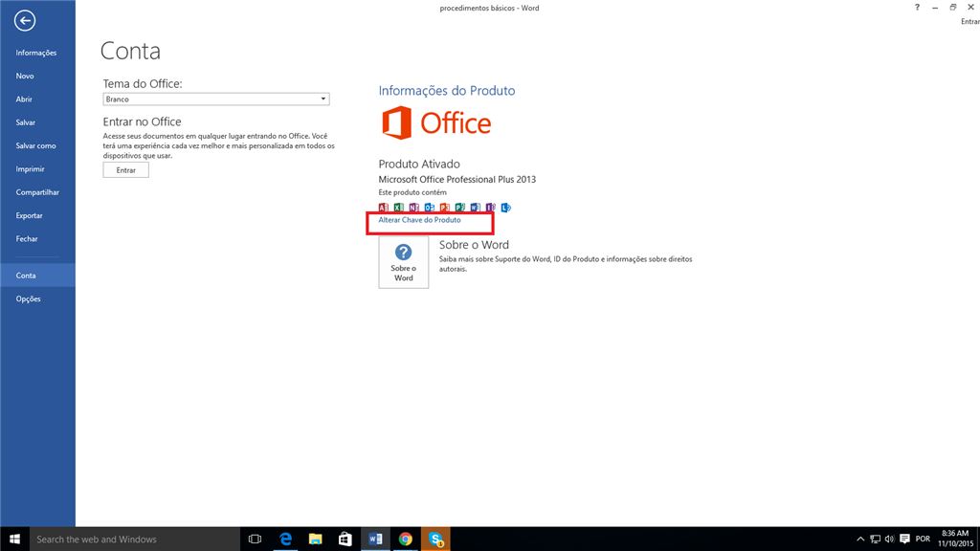This screenshot has width=980, height=551.
Task: Go back using the circled arrow
Action: (x=25, y=21)
